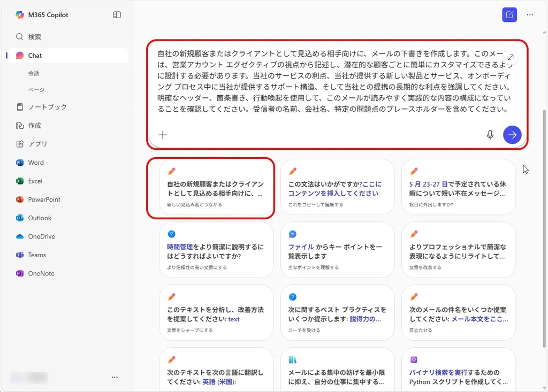Select the 検索 search item
The image size is (548, 392).
[x=35, y=37]
